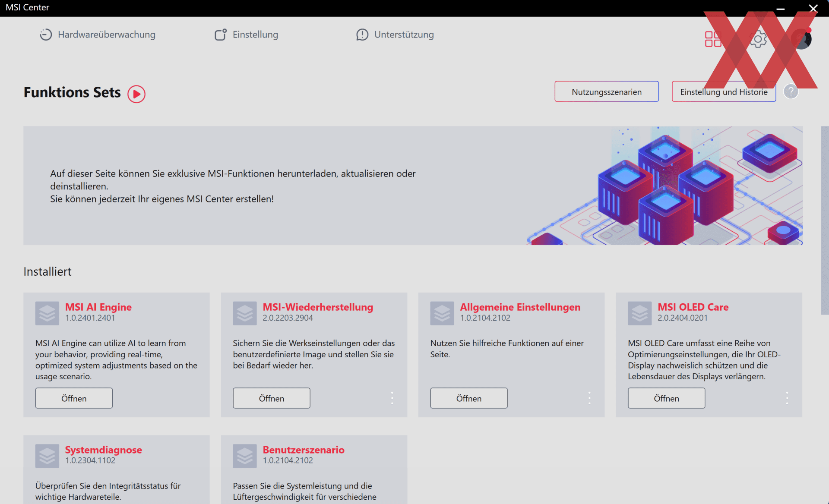Click the Hardwareüberwachung gauge icon
829x504 pixels.
(x=46, y=35)
